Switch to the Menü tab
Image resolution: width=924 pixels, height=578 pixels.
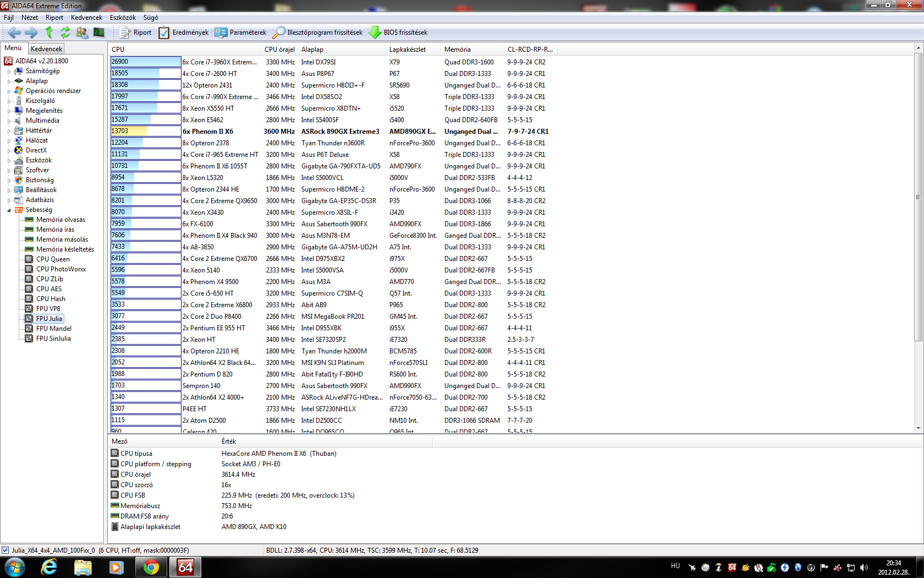click(13, 48)
